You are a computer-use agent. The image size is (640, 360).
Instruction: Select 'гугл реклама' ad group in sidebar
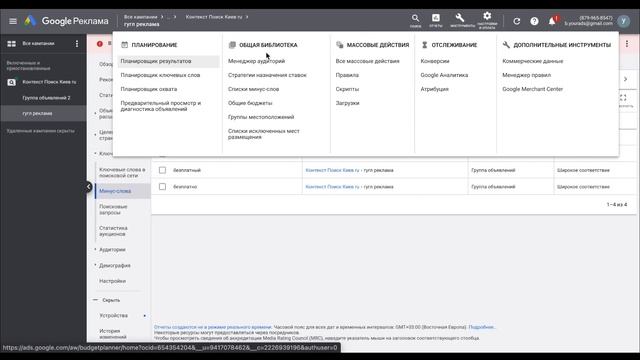[x=38, y=113]
